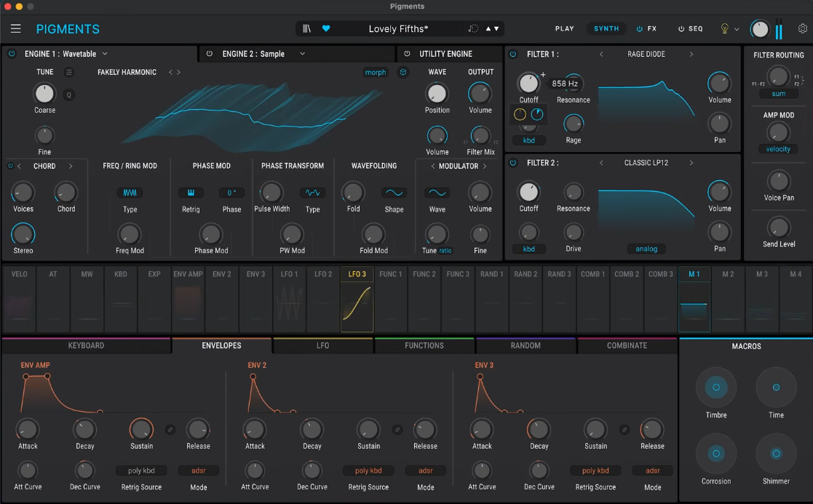The image size is (813, 504).
Task: Open the FUNCTIONS tab
Action: (x=424, y=345)
